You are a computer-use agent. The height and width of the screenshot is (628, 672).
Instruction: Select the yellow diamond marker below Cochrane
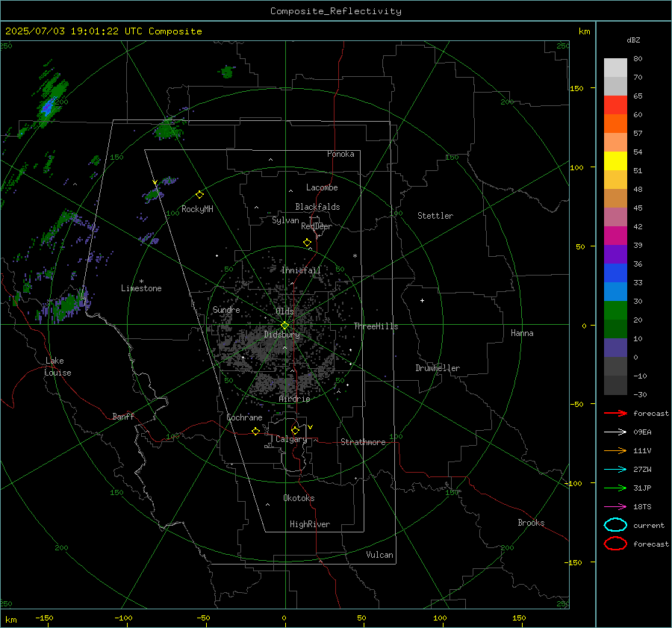tap(255, 431)
